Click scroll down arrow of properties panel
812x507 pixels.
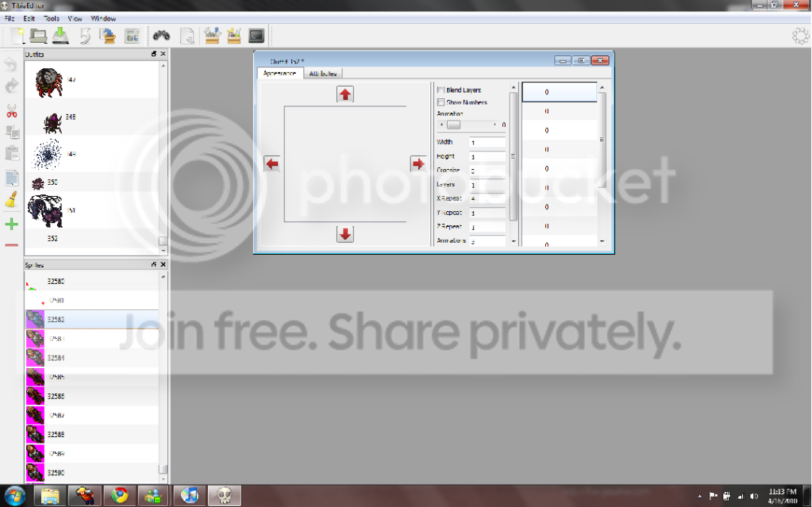[x=514, y=241]
